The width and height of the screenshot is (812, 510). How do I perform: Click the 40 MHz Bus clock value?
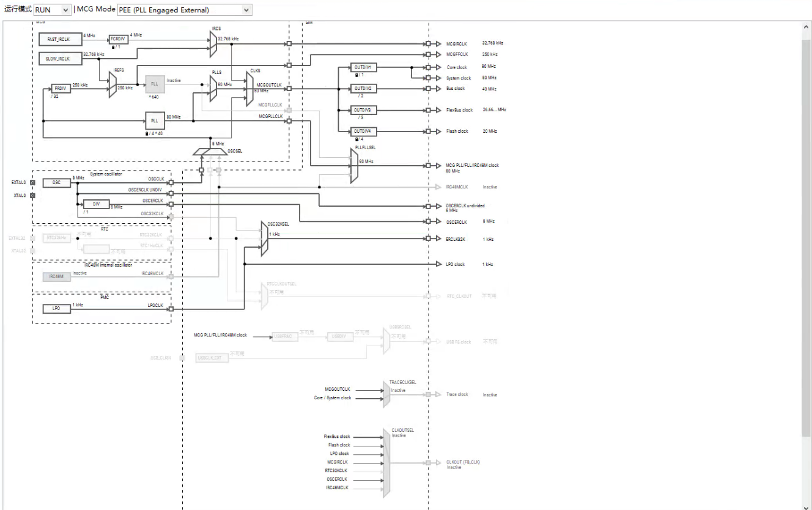(x=489, y=89)
